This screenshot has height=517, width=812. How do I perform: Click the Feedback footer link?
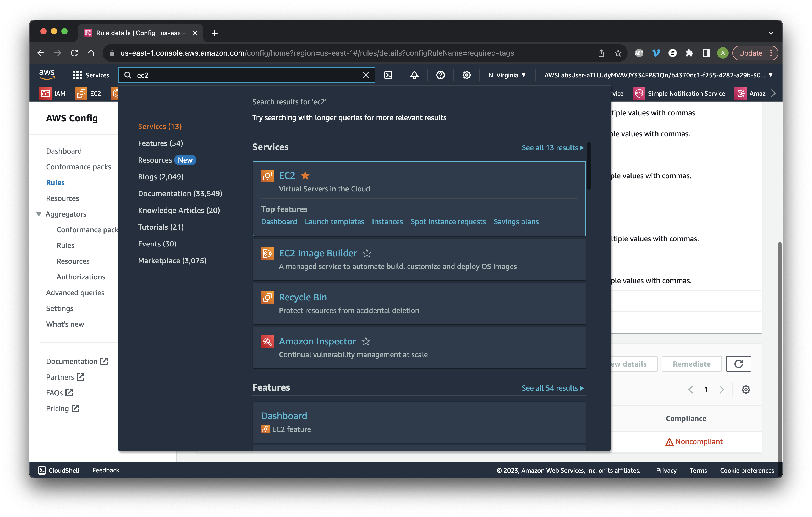coord(106,470)
